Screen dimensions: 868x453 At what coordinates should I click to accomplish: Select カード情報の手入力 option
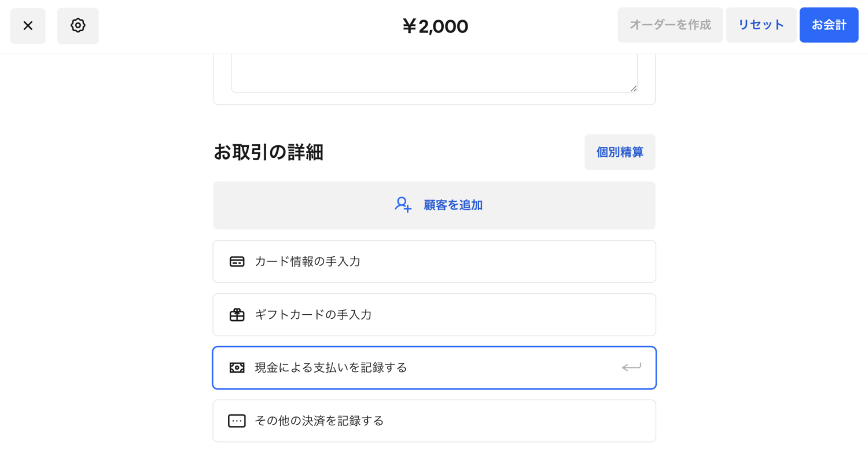coord(434,261)
